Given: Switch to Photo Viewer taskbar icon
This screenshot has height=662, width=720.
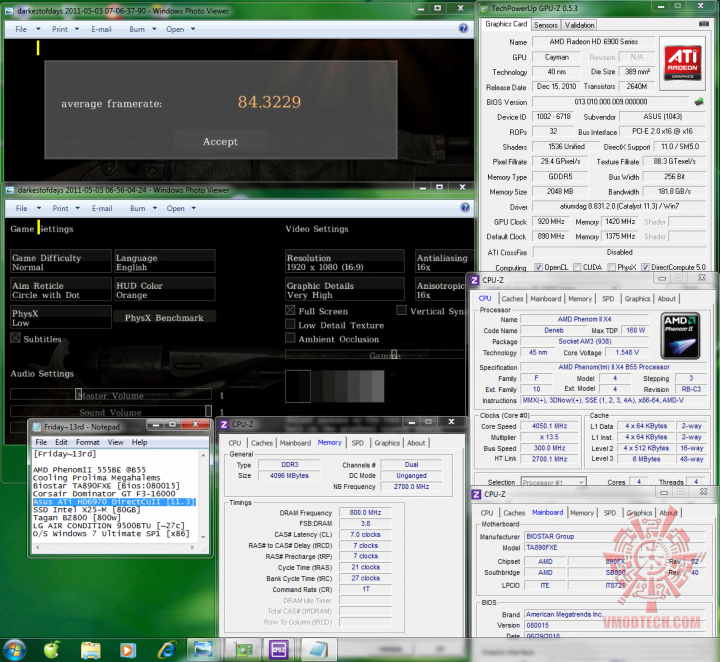Looking at the screenshot, I should (x=203, y=650).
